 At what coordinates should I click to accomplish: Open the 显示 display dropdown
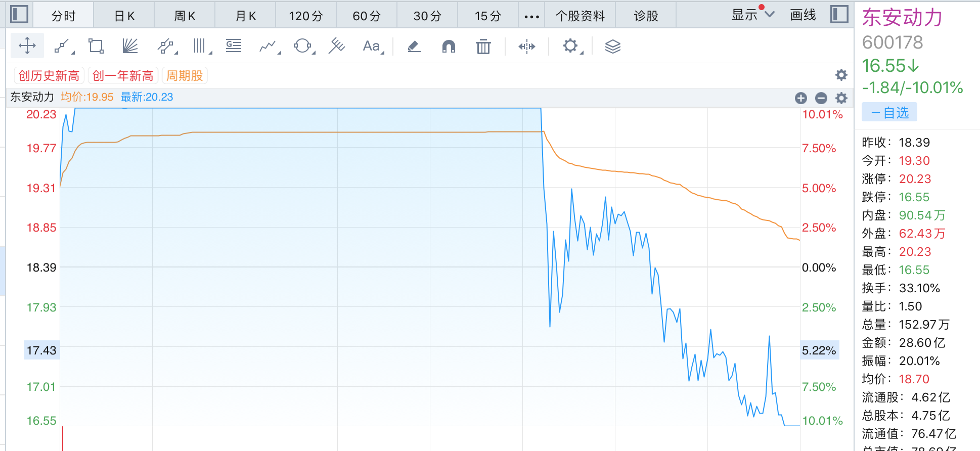(x=752, y=15)
